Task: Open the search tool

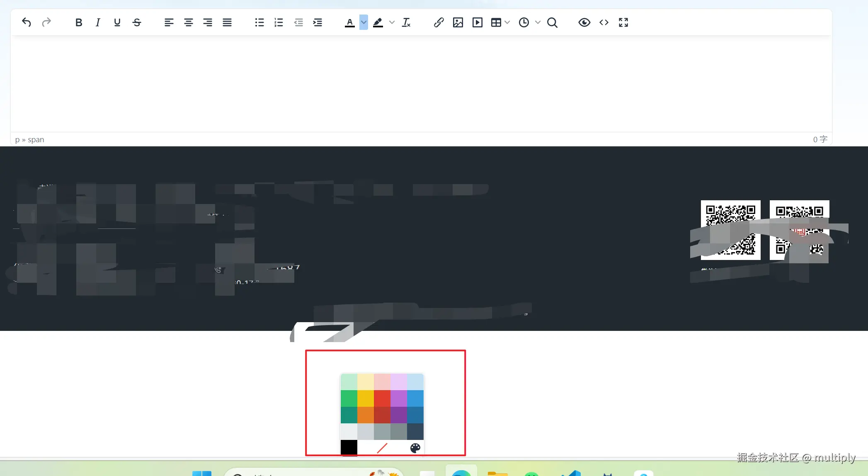Action: pyautogui.click(x=552, y=22)
